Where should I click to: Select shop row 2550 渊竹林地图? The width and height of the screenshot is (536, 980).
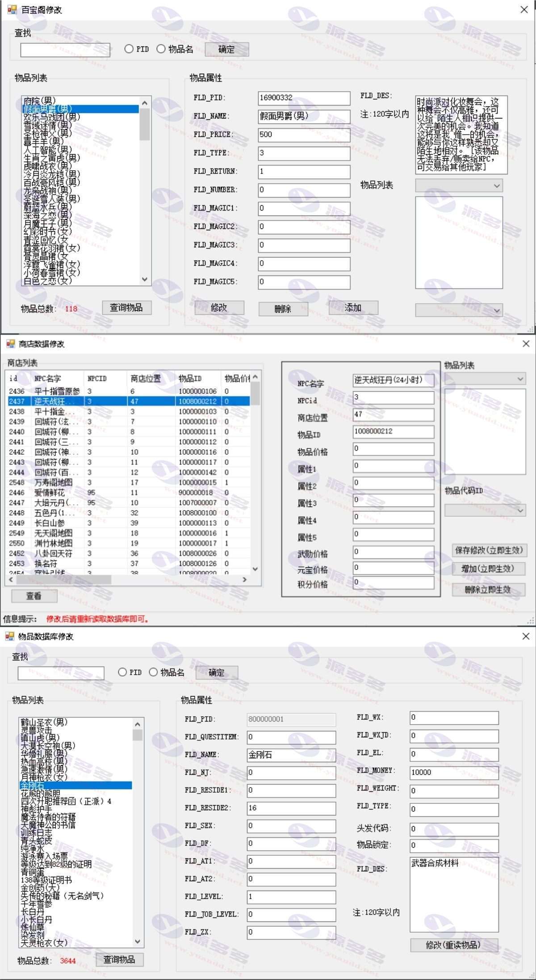click(x=129, y=543)
